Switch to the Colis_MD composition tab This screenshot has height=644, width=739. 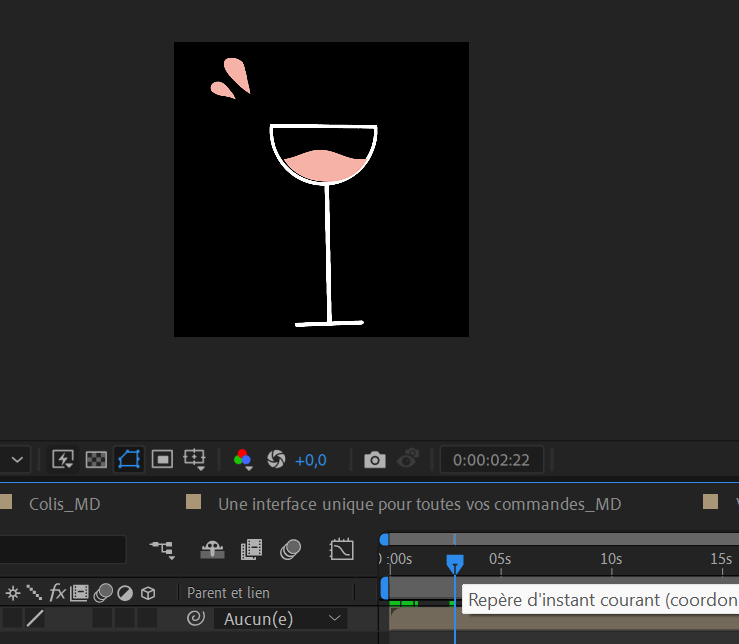(x=64, y=504)
